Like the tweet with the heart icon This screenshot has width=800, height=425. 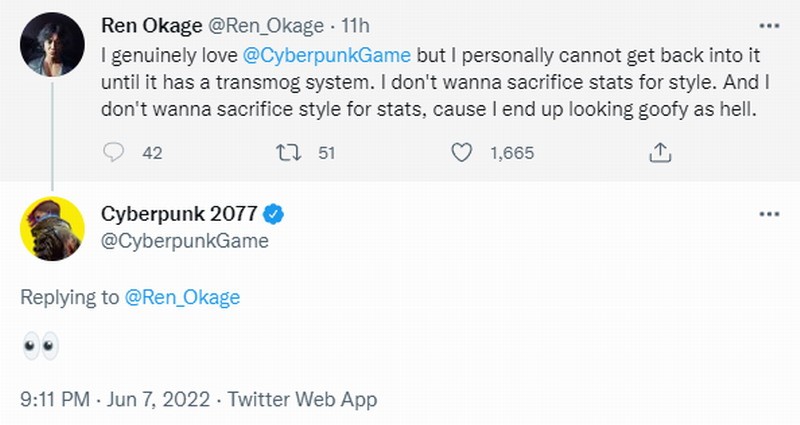tap(461, 153)
